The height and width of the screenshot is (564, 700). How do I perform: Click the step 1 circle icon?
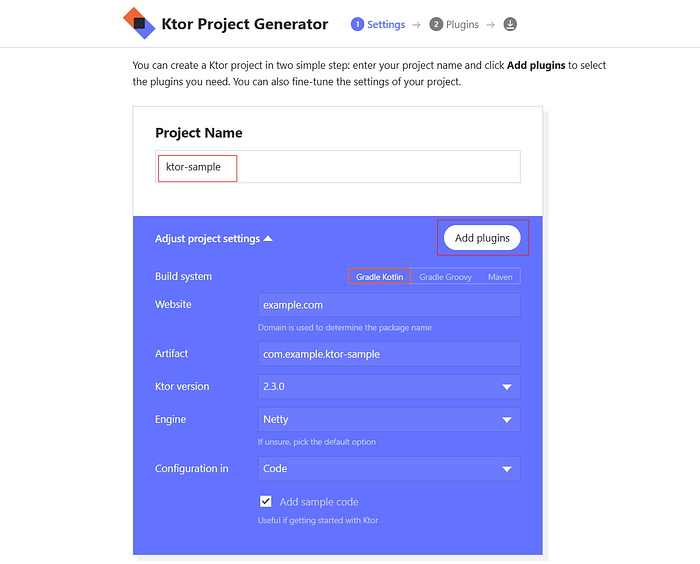[357, 24]
